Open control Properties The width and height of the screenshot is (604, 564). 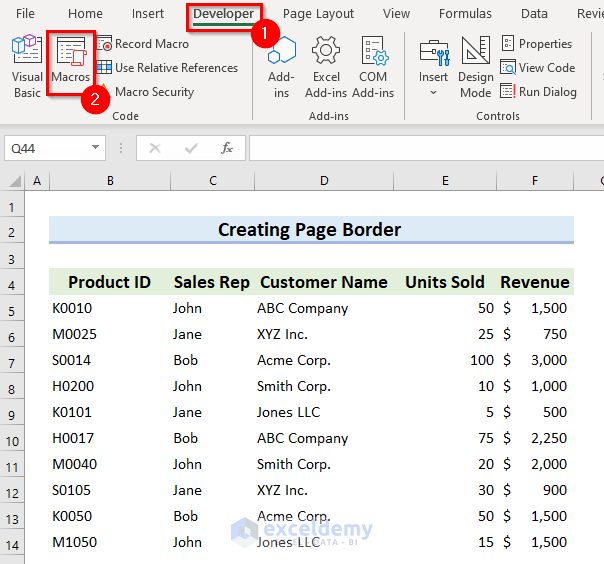(537, 44)
